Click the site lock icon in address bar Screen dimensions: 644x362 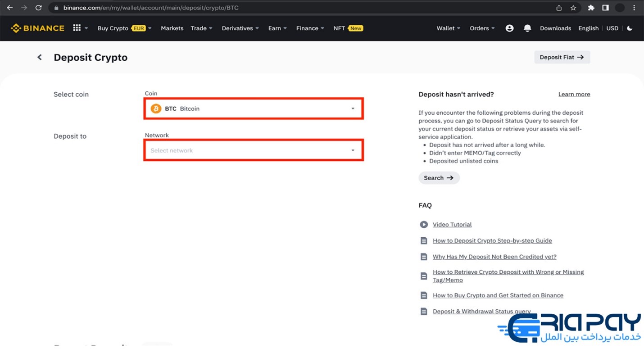coord(56,8)
